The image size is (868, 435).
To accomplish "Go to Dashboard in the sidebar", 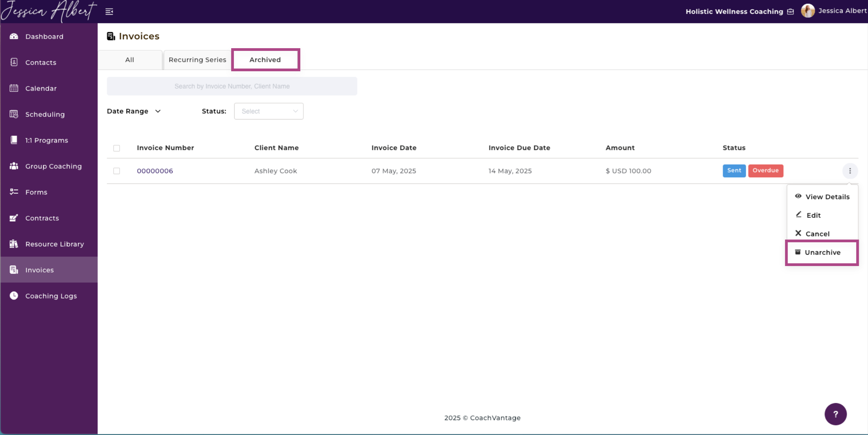I will point(49,36).
